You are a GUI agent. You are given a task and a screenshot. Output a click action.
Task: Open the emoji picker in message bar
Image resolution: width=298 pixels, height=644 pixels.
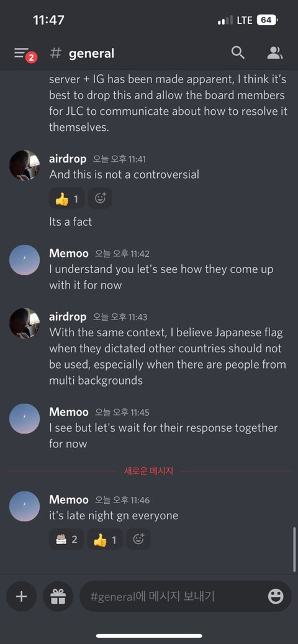[x=276, y=596]
